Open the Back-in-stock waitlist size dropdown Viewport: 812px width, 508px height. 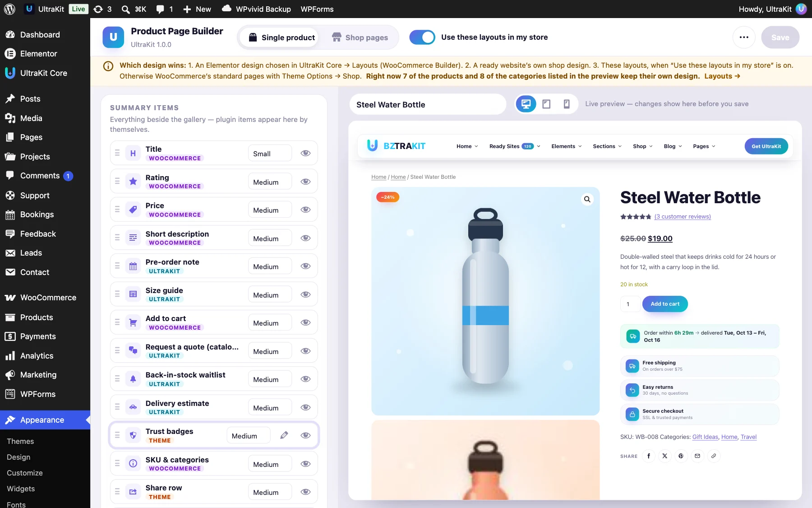point(270,379)
